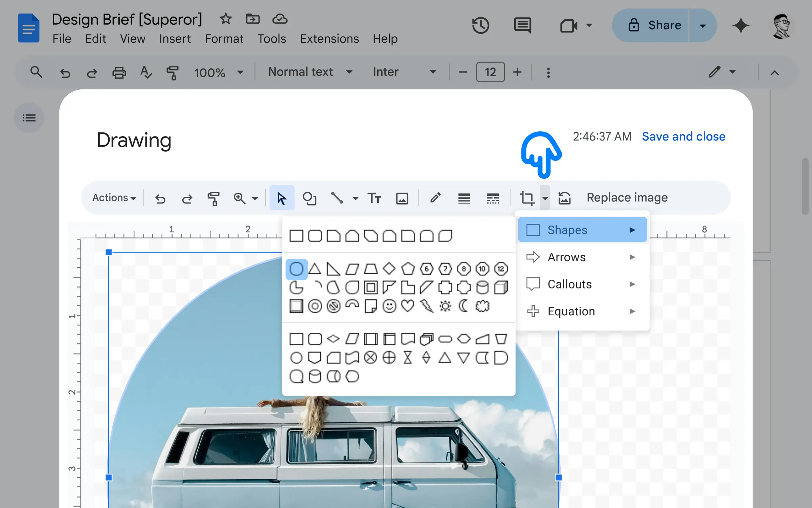The image size is (812, 508).
Task: Open the editing mode pencil dropdown
Action: click(722, 72)
